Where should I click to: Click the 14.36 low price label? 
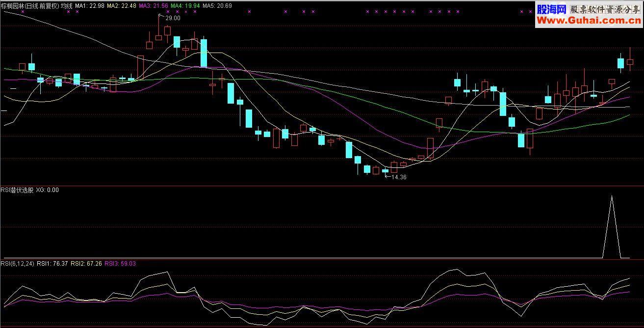(399, 177)
